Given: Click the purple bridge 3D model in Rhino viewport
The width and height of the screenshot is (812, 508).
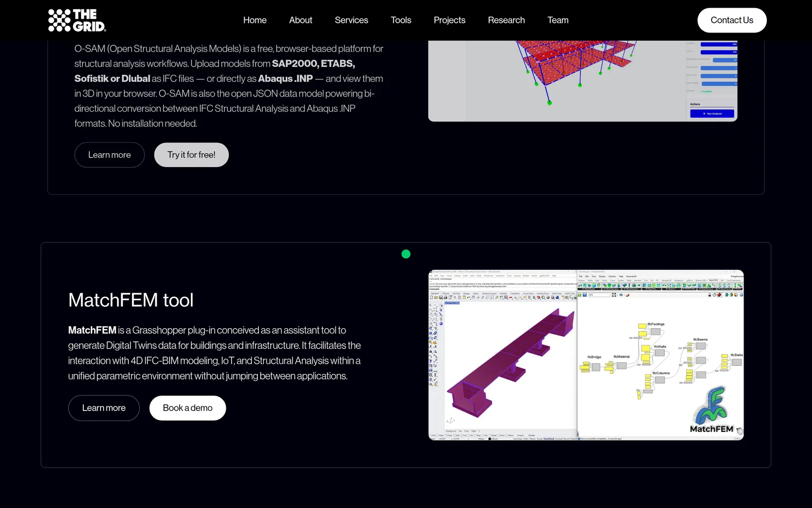Looking at the screenshot, I should [510, 363].
